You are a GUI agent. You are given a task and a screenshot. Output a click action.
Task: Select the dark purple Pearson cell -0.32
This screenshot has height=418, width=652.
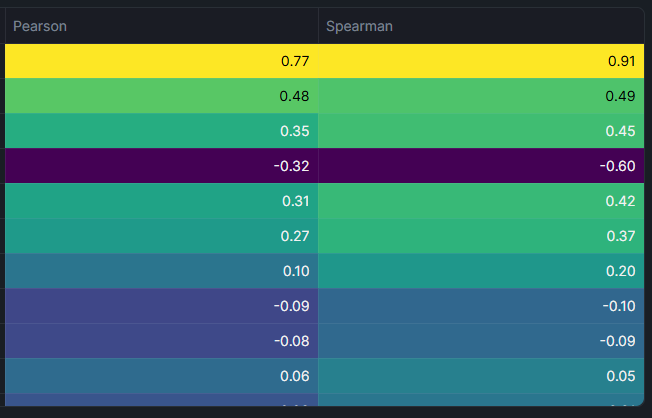[291, 166]
